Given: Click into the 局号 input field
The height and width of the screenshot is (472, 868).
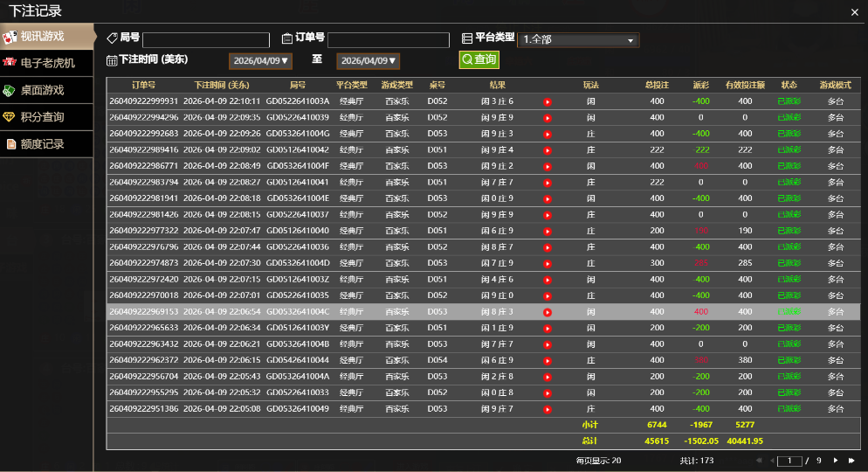Looking at the screenshot, I should click(206, 40).
